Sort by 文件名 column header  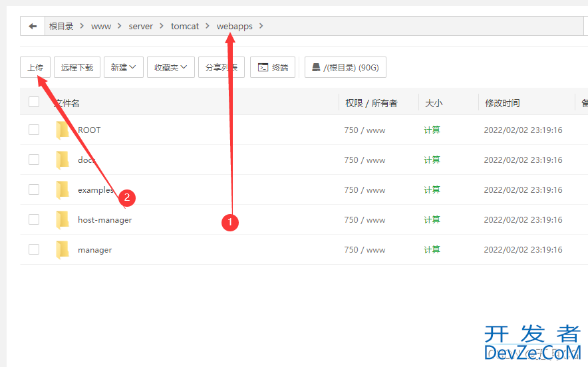point(67,103)
